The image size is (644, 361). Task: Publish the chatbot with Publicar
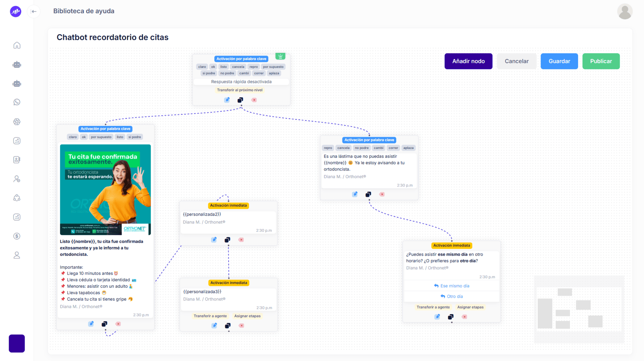point(601,61)
